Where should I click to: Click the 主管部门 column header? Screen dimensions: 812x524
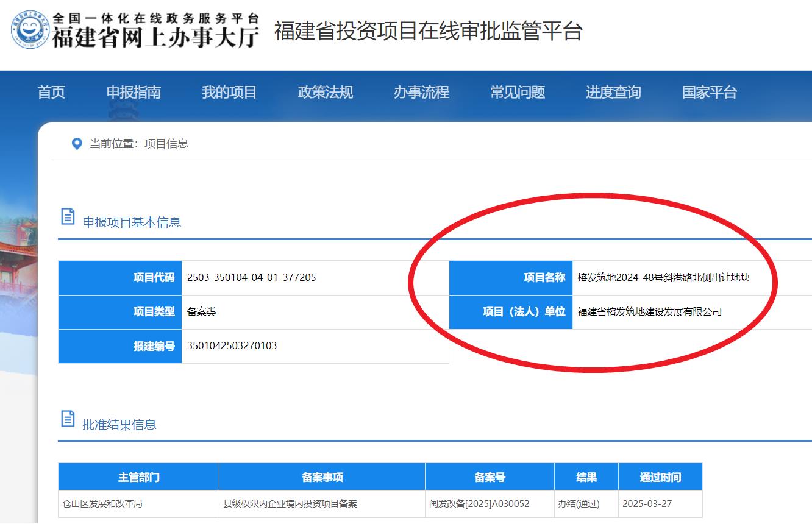point(139,477)
